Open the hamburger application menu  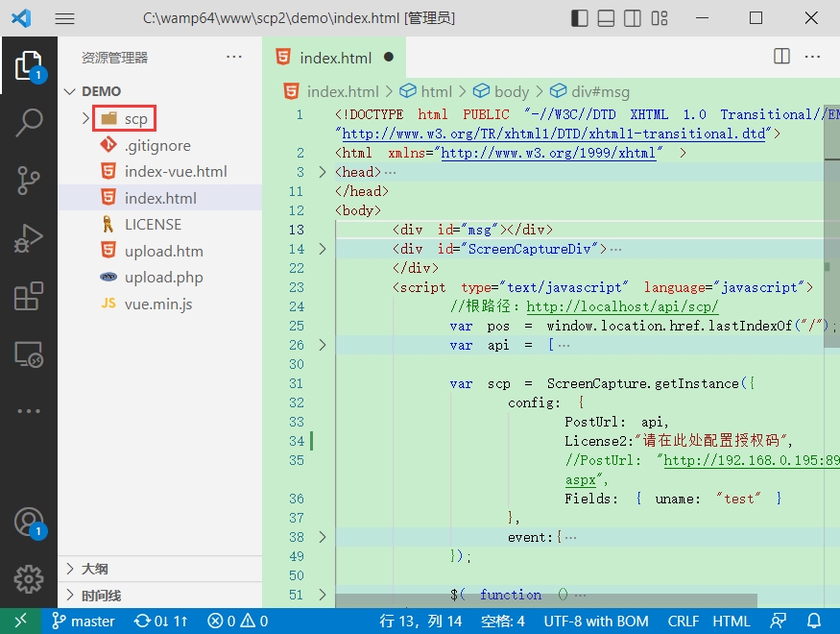(x=65, y=19)
